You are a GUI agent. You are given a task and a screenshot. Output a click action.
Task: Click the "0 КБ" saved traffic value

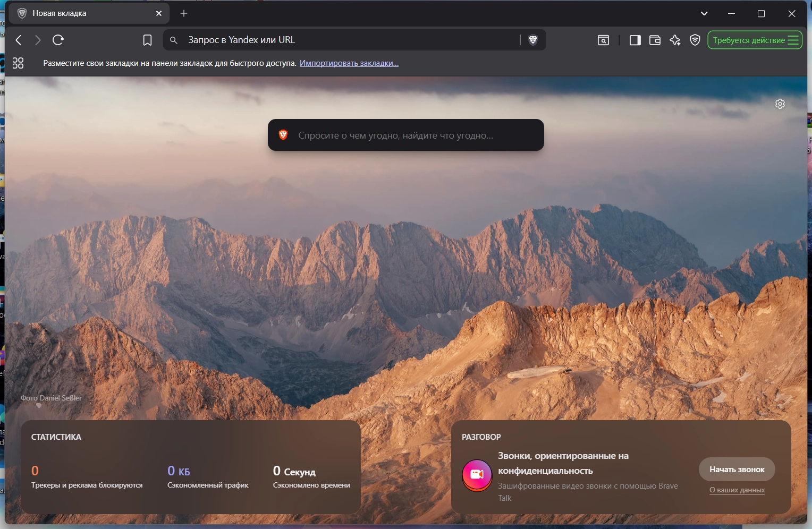179,471
